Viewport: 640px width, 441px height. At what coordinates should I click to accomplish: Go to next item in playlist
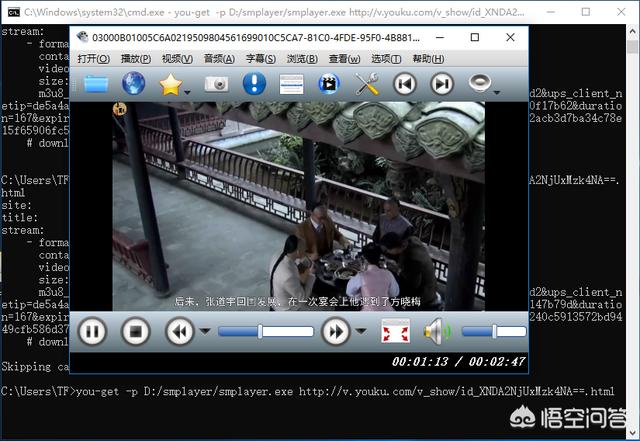[x=442, y=84]
